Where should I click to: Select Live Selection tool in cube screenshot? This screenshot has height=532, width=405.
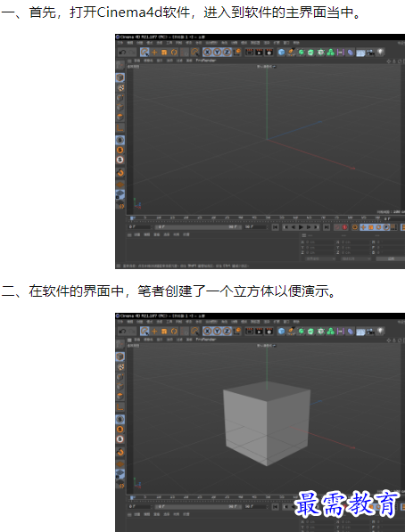pyautogui.click(x=145, y=331)
